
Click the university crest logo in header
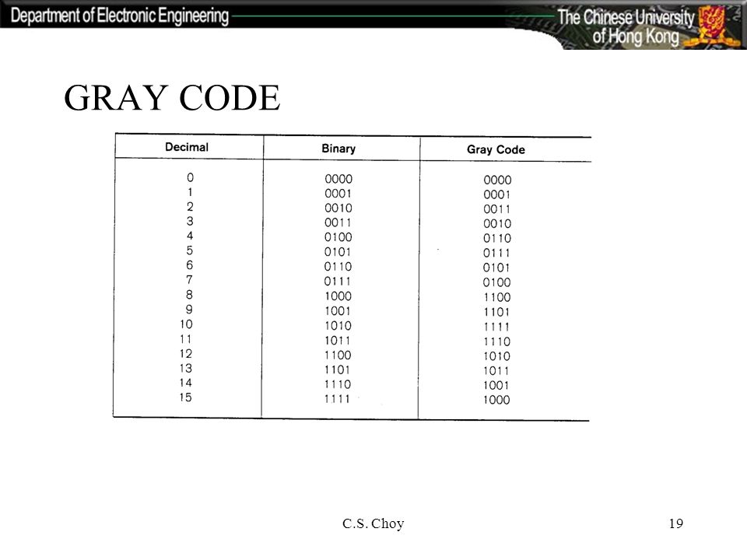pyautogui.click(x=712, y=24)
